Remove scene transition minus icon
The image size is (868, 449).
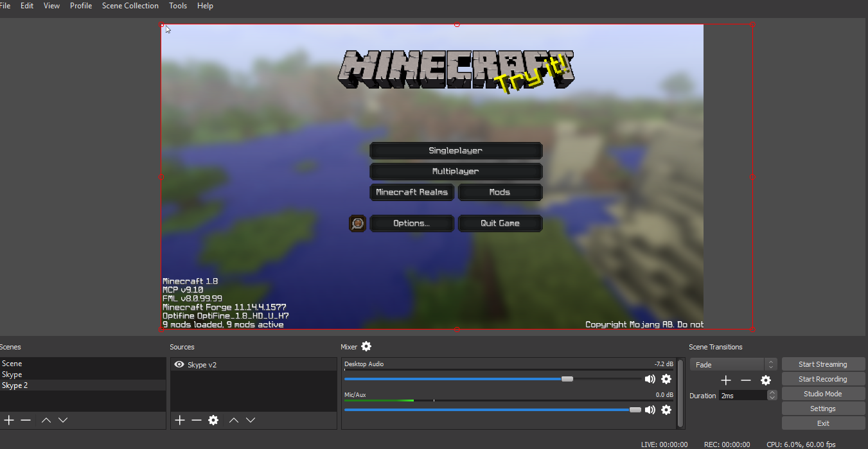pos(745,380)
